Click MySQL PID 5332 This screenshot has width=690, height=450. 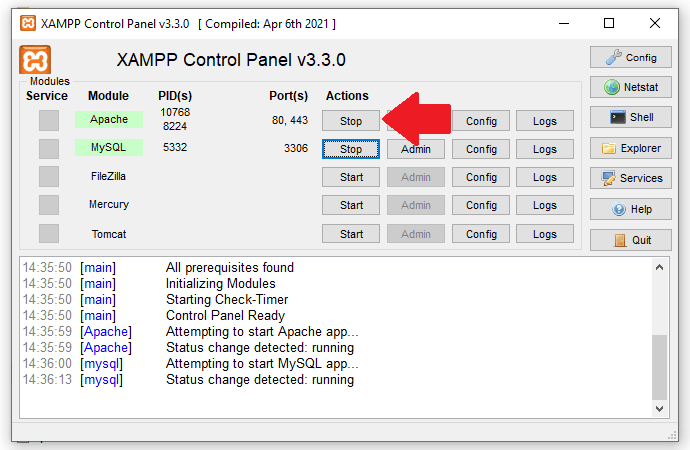pos(175,147)
